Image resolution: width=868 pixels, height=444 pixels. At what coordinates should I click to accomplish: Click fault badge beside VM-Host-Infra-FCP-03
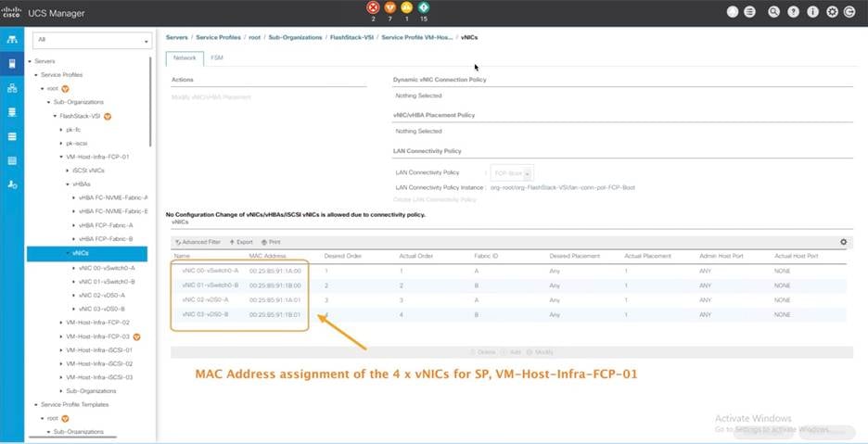(x=136, y=336)
